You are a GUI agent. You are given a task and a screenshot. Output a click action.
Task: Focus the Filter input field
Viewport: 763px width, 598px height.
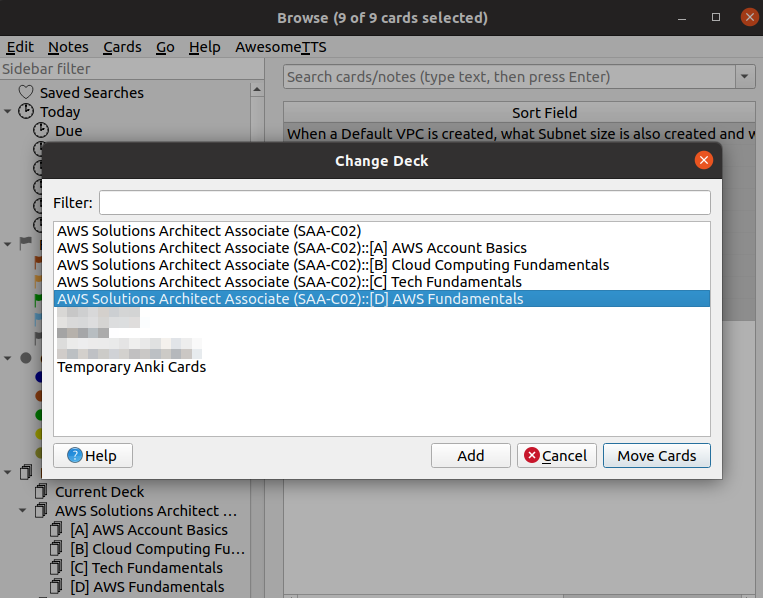coord(405,202)
